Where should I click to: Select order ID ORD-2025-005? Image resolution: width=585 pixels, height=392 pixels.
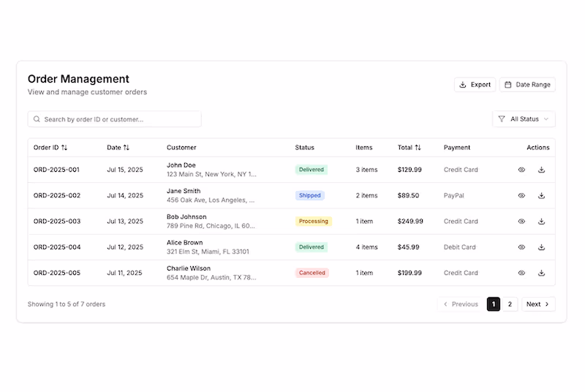pos(57,273)
